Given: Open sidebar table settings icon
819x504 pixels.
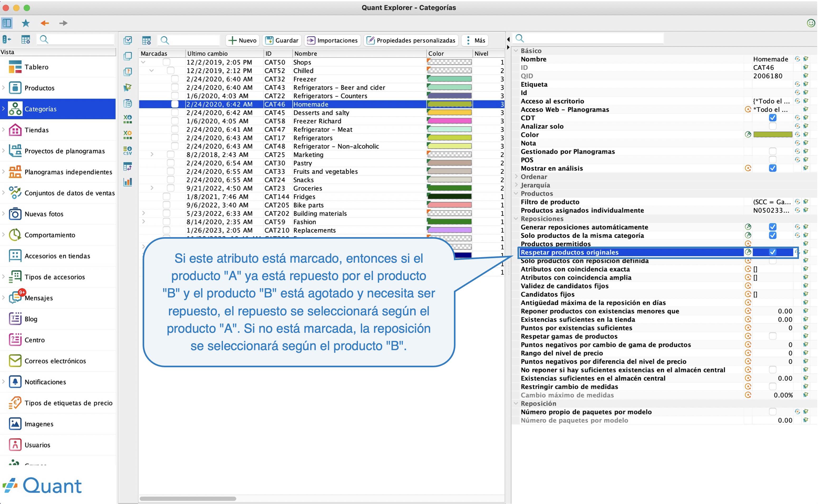Looking at the screenshot, I should (x=26, y=40).
